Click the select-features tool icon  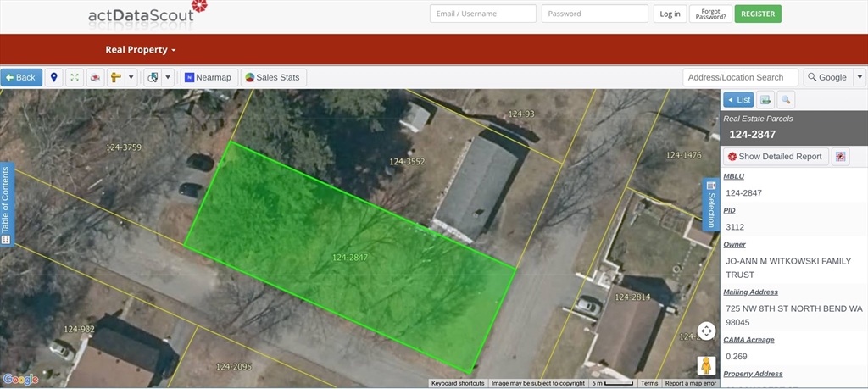[x=153, y=77]
